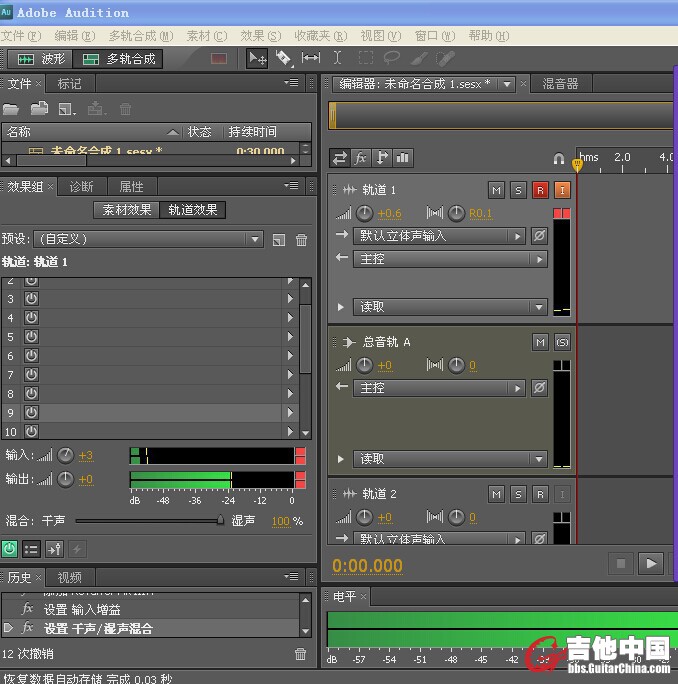Click the headphone icon beside the timeline ruler
The height and width of the screenshot is (684, 678).
click(x=559, y=158)
